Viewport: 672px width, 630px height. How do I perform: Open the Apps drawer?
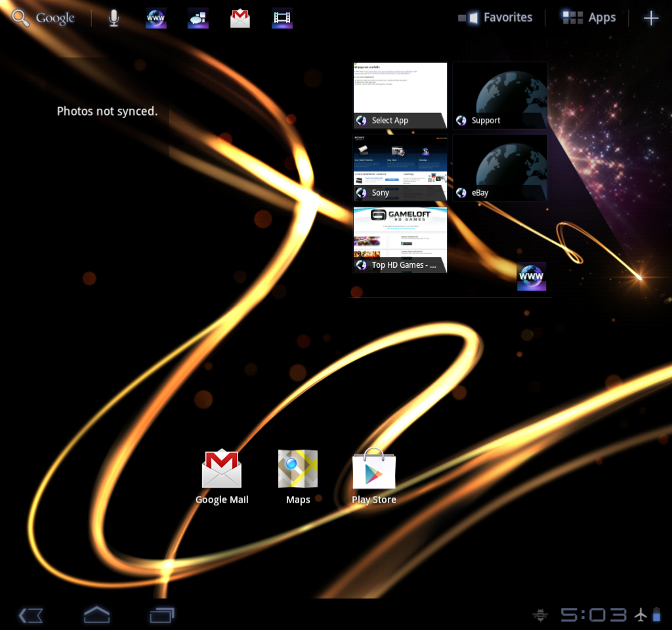589,17
